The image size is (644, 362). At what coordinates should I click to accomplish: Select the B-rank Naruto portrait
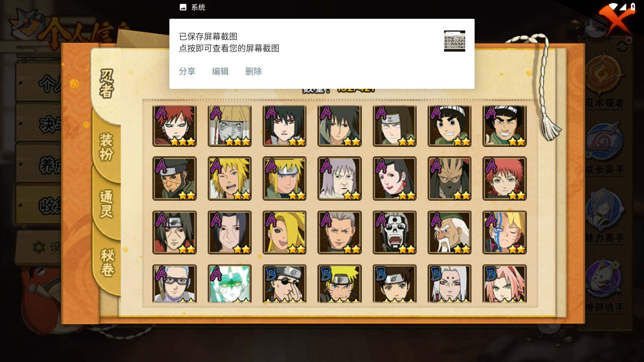[x=339, y=284]
